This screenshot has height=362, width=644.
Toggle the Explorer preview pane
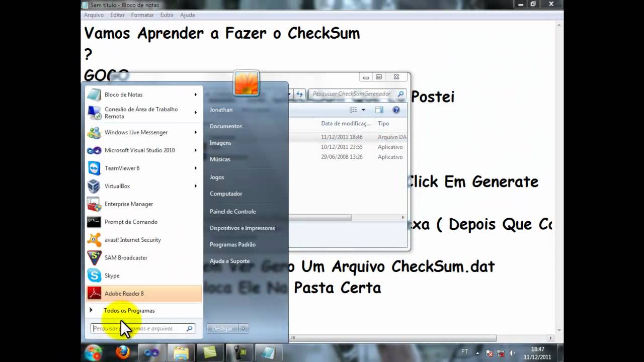379,110
